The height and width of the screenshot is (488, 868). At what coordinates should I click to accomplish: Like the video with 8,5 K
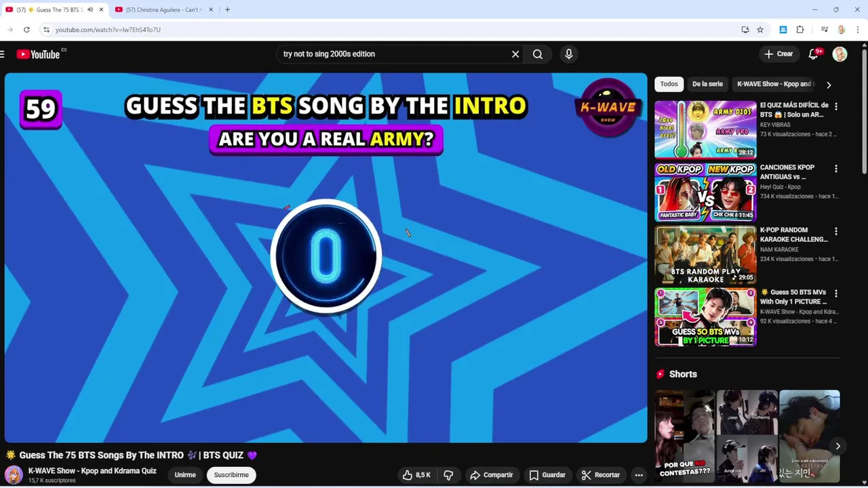(x=417, y=475)
